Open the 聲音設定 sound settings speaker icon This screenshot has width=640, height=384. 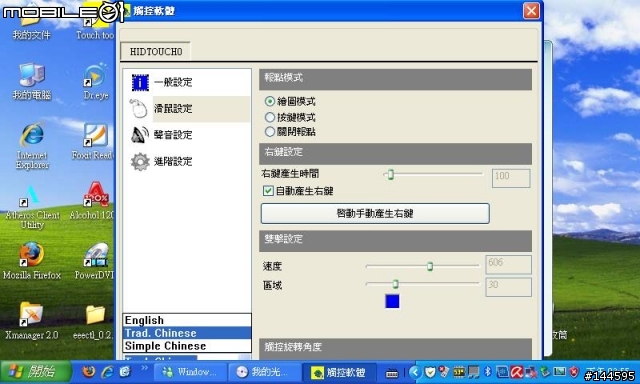140,135
